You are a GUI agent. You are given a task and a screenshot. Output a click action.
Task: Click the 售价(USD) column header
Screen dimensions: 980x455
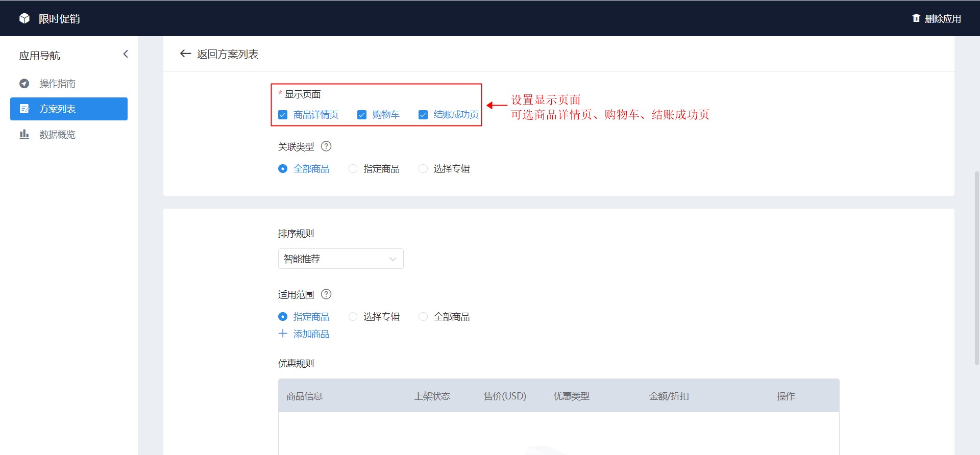point(505,396)
